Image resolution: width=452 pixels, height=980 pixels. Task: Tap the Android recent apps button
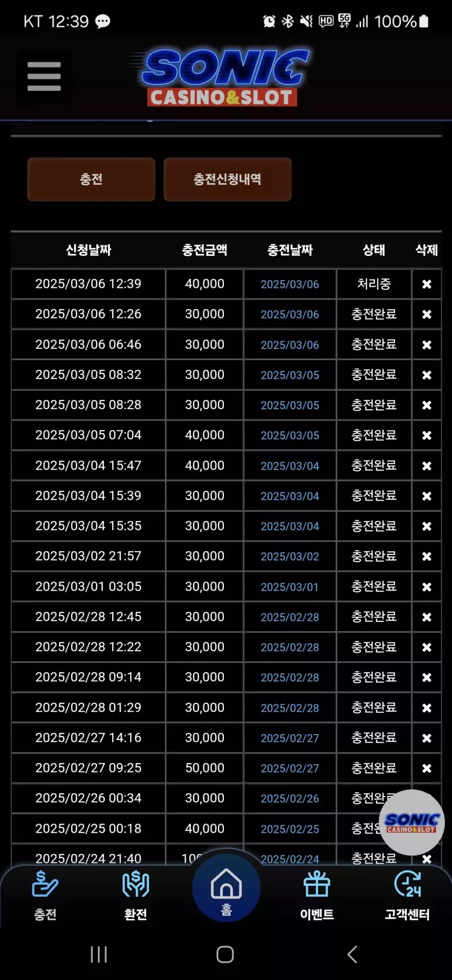pos(99,954)
